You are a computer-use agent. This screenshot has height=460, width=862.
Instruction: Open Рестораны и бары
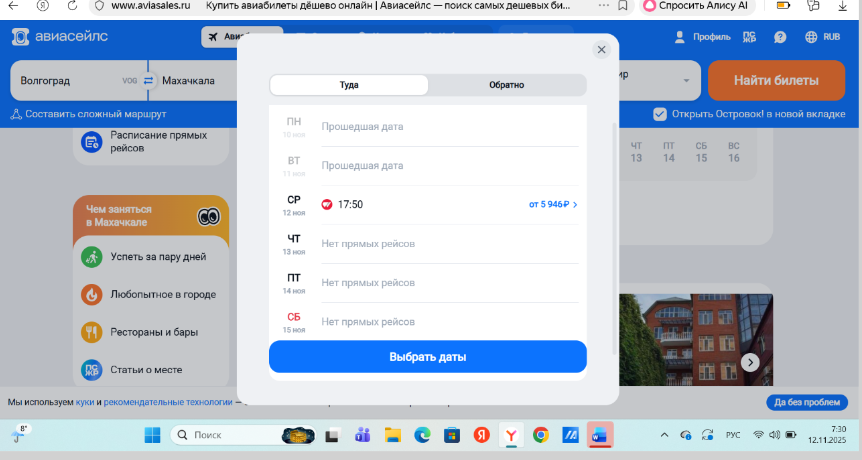tap(151, 332)
